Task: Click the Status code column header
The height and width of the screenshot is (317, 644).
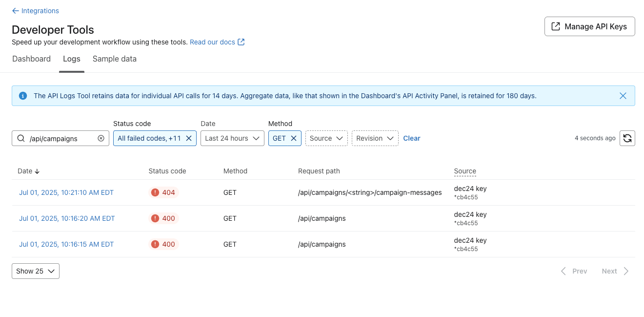Action: point(167,171)
